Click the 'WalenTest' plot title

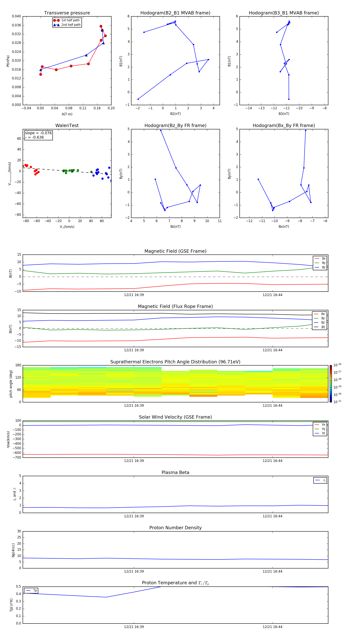tap(67, 125)
